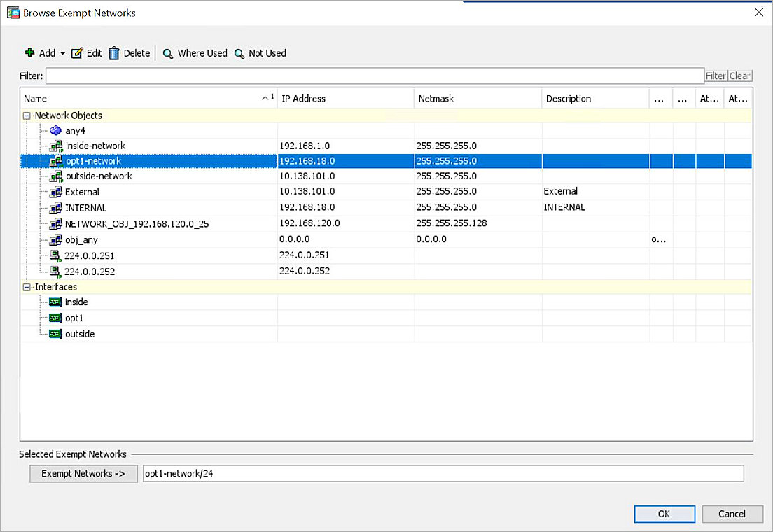Click the network object icon beside INTERNAL
The height and width of the screenshot is (532, 773).
click(57, 207)
